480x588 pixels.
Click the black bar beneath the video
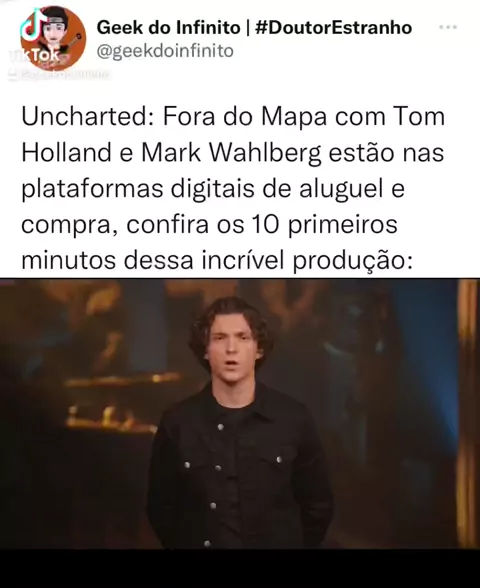[240, 568]
